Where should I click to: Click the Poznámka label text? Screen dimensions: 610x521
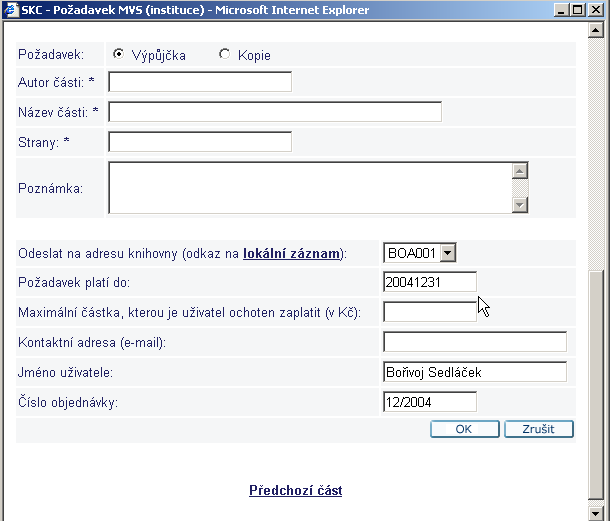pyautogui.click(x=51, y=188)
